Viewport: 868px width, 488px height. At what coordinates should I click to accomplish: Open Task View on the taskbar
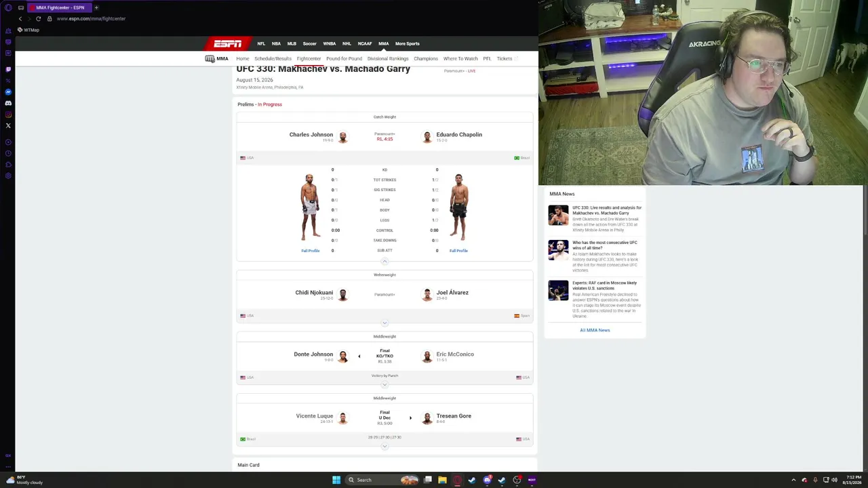(x=428, y=480)
